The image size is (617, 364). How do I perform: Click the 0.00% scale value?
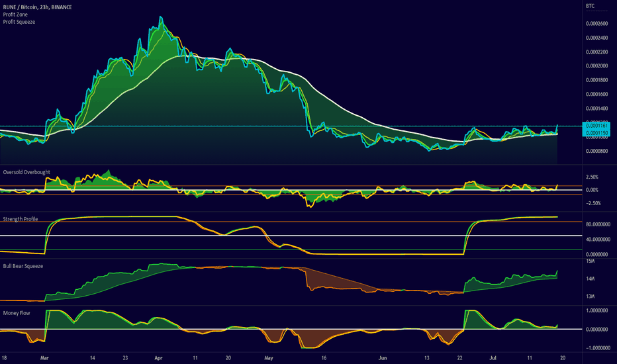tap(592, 190)
